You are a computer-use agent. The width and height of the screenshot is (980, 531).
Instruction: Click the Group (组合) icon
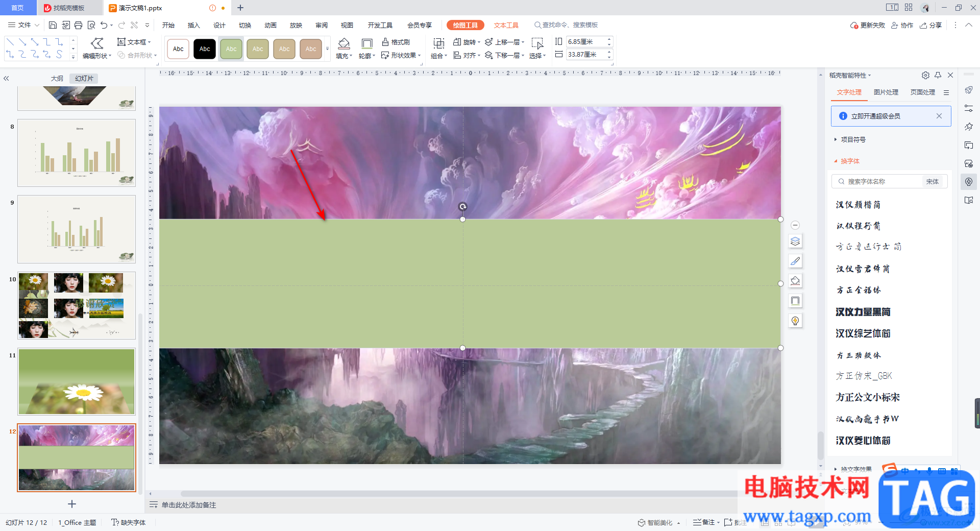pos(438,44)
